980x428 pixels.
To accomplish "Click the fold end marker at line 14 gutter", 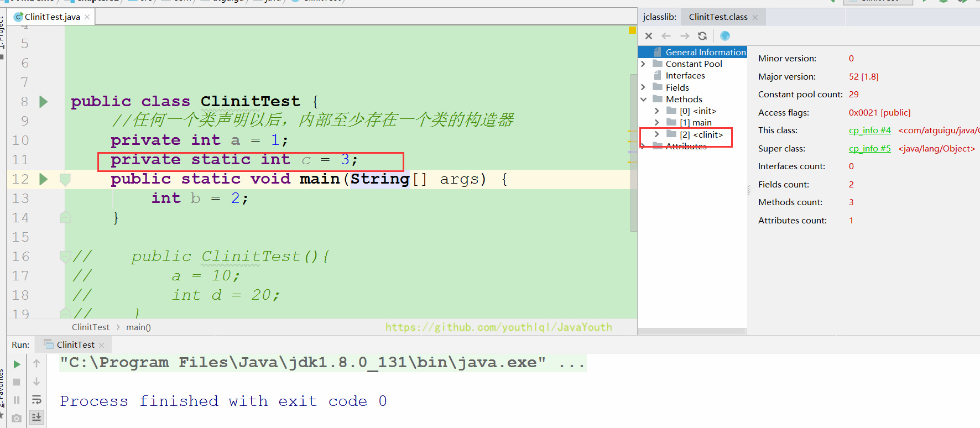I will tap(65, 217).
